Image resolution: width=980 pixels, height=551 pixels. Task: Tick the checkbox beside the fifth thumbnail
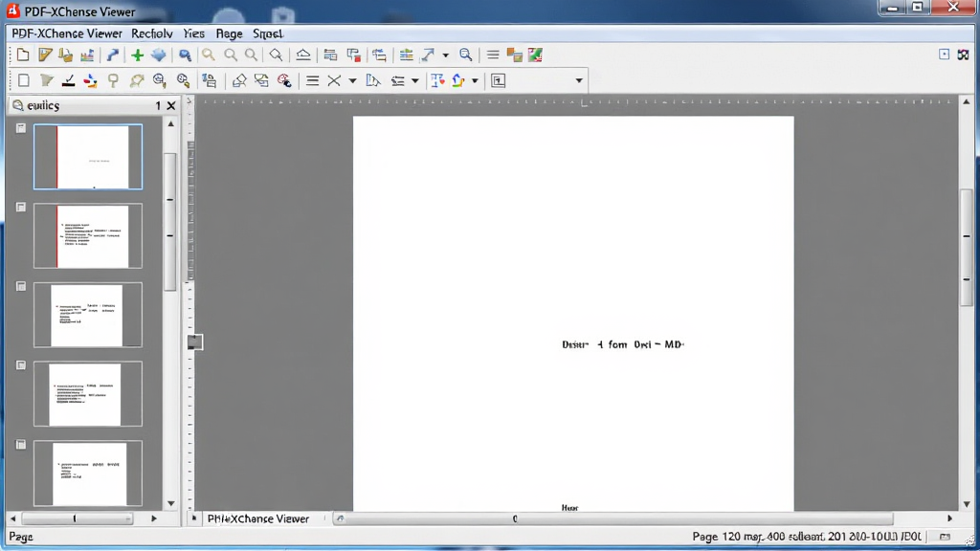[21, 444]
